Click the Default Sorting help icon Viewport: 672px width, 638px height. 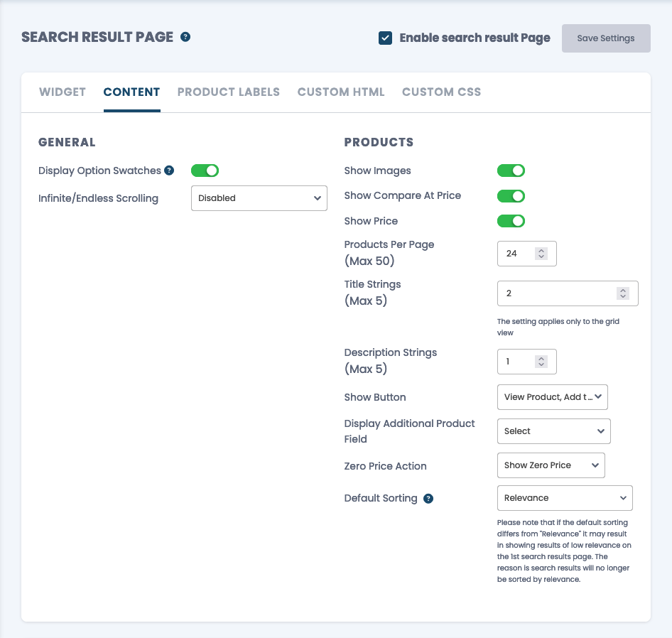(x=428, y=499)
